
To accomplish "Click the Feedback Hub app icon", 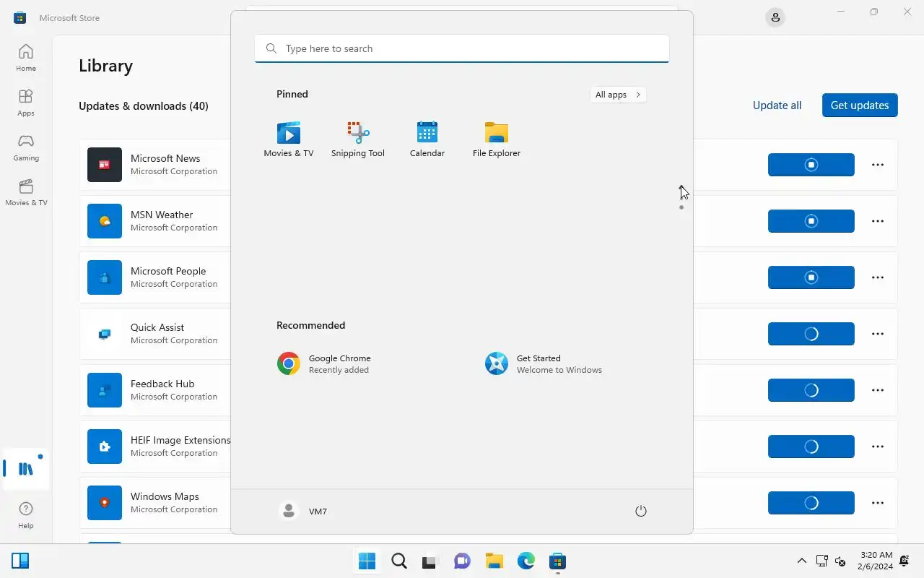I will pos(105,390).
